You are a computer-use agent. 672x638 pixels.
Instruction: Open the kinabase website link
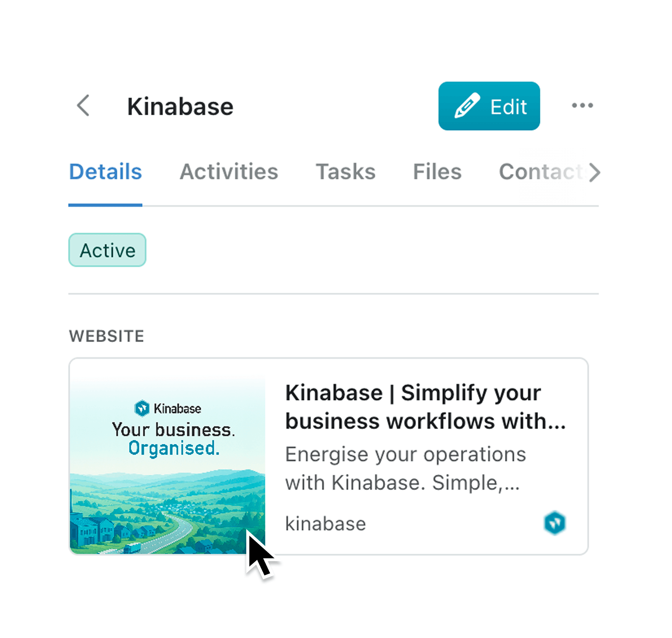pos(326,523)
